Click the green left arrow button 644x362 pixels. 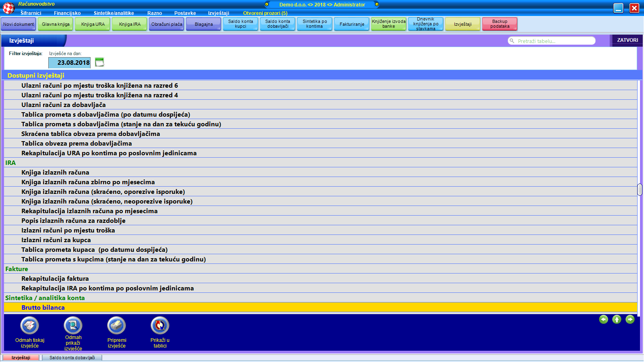point(603,319)
